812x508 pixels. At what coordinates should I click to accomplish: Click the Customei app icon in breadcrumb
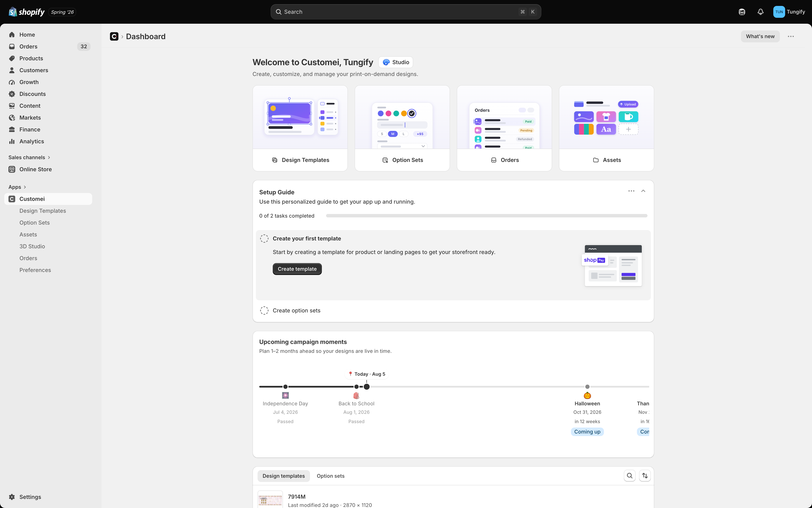[114, 36]
